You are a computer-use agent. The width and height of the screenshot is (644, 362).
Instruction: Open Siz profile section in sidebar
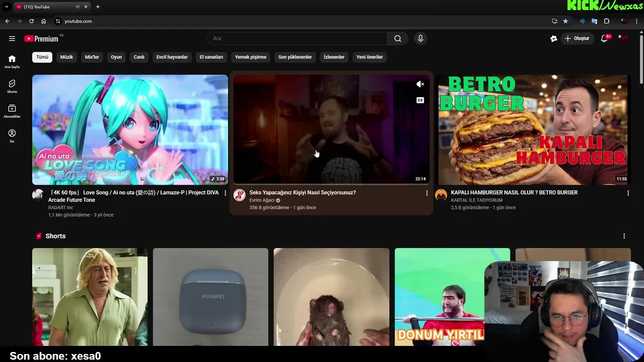(x=12, y=136)
